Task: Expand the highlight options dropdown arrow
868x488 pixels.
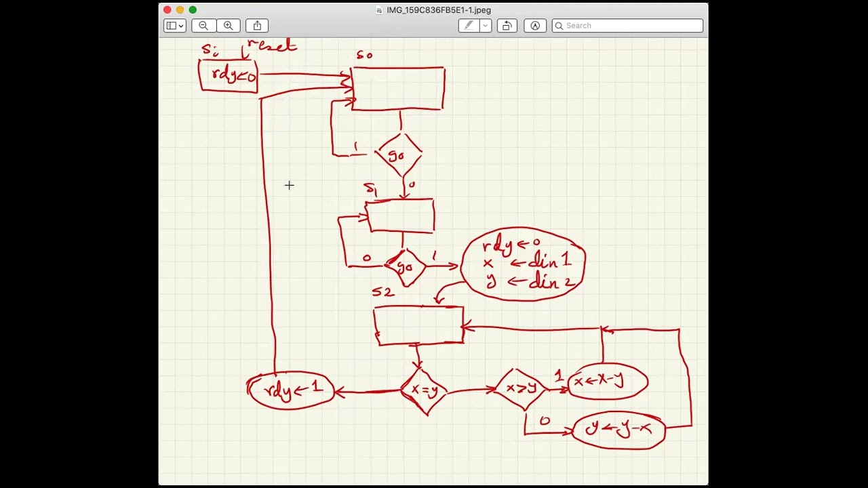Action: [485, 26]
